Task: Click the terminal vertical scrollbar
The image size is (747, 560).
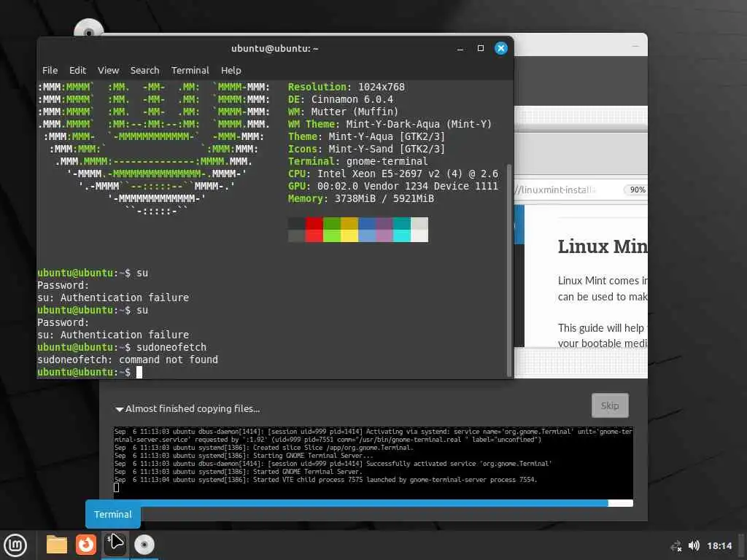Action: pos(508,270)
